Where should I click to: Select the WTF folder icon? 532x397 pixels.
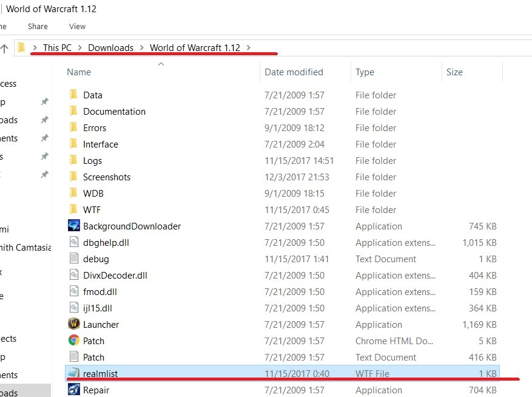click(x=73, y=209)
